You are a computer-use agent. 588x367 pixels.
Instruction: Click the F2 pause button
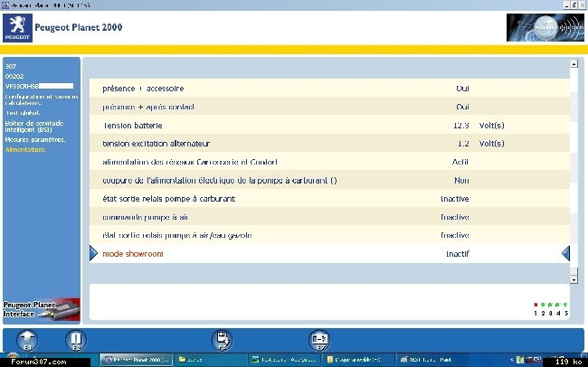point(76,341)
